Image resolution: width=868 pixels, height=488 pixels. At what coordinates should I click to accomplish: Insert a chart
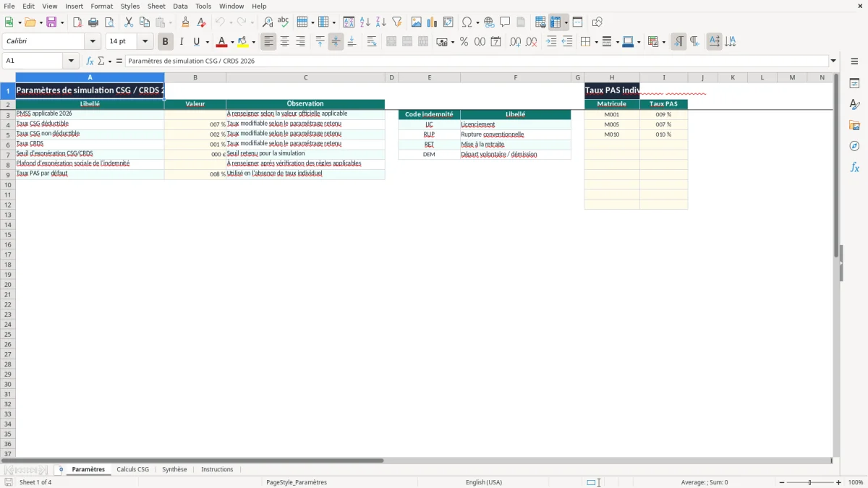433,22
